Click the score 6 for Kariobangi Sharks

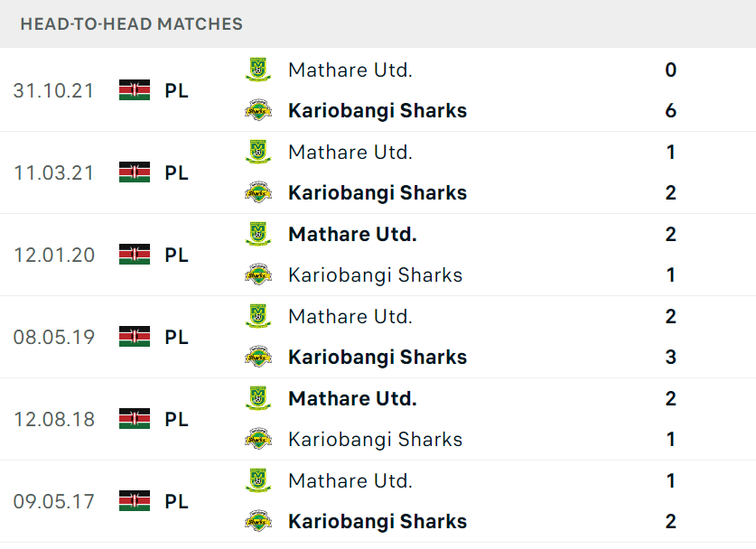671,110
